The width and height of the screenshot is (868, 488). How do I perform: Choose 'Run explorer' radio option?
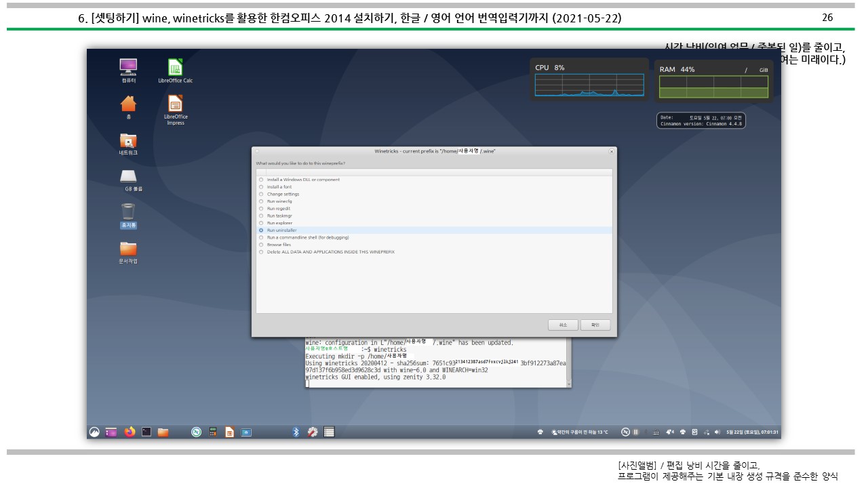[x=261, y=223]
